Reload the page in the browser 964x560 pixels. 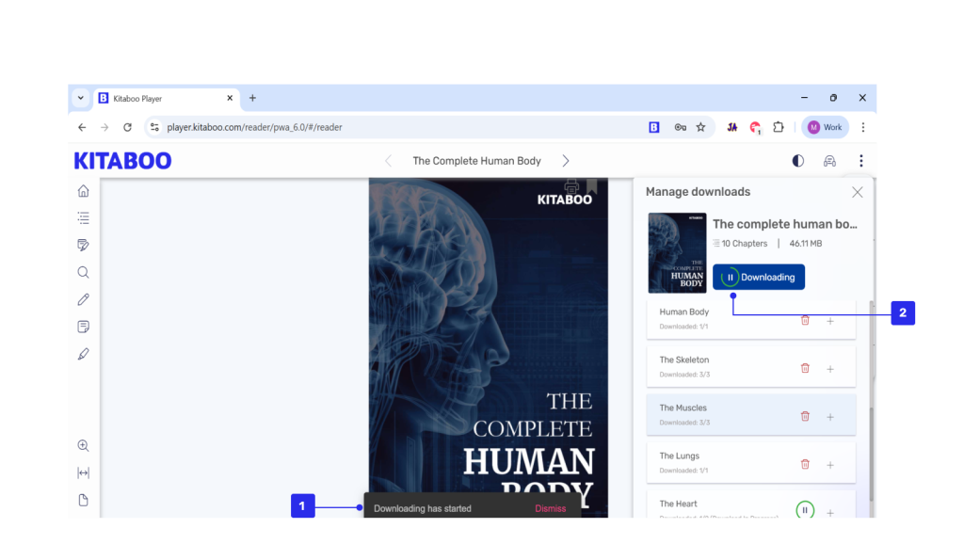(x=127, y=127)
